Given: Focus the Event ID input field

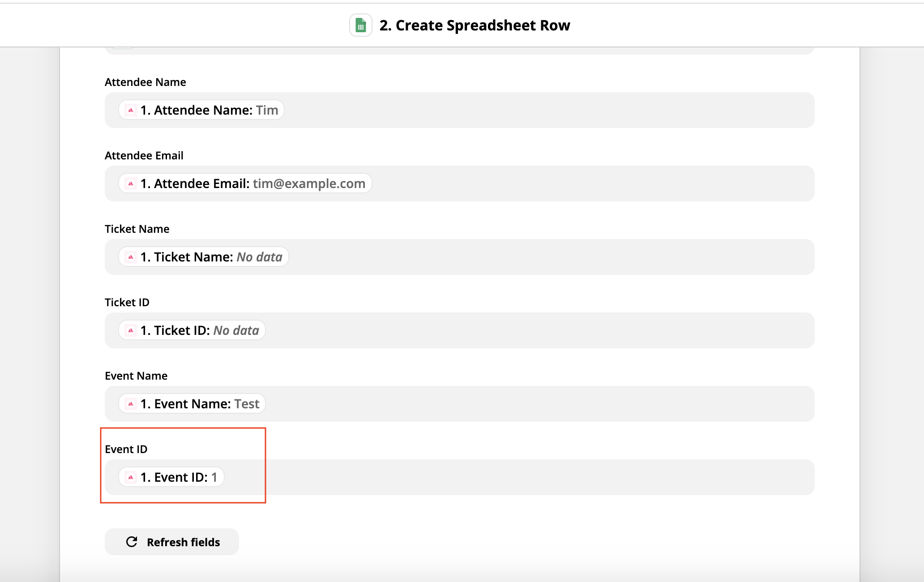Looking at the screenshot, I should pos(460,477).
